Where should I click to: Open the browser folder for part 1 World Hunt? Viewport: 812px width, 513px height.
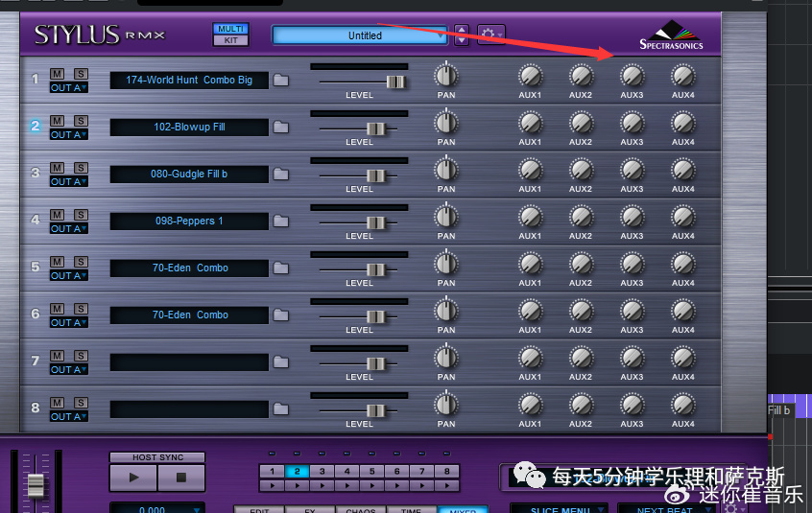[x=280, y=81]
